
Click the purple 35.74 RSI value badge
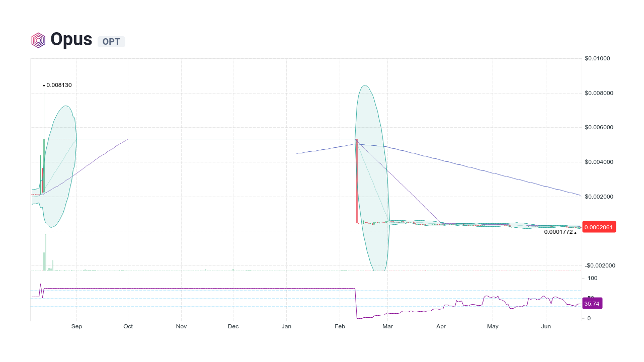click(592, 303)
